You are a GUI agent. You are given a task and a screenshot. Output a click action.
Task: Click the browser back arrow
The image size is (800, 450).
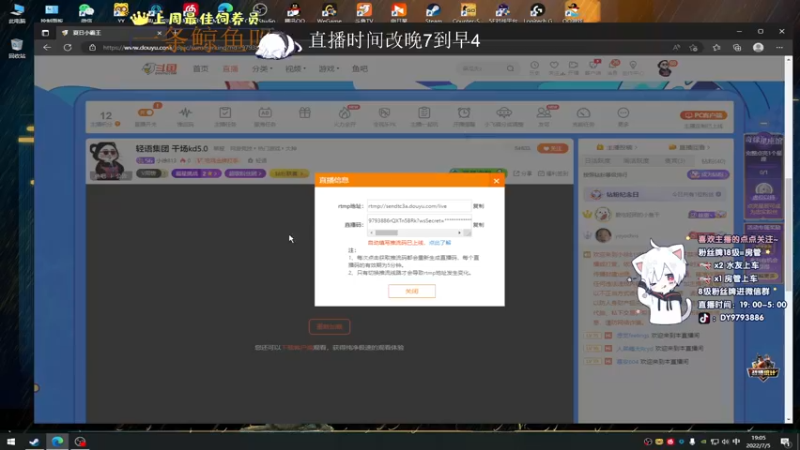pos(47,47)
